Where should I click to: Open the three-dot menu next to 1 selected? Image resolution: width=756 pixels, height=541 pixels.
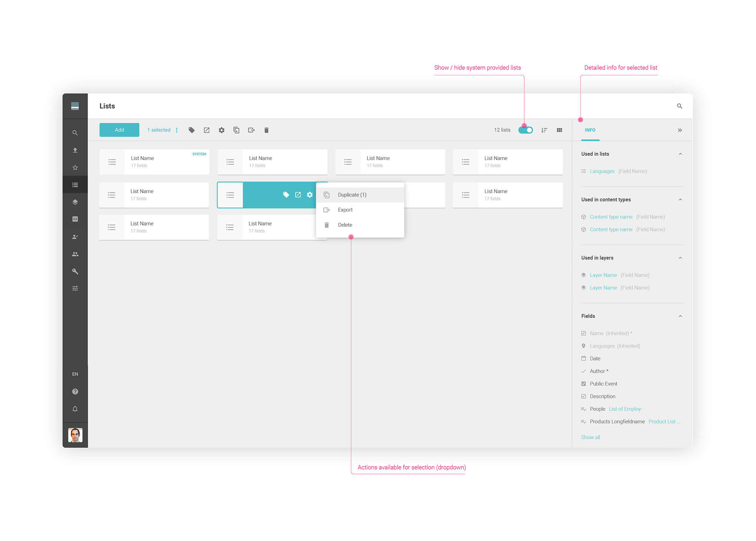[x=177, y=130]
